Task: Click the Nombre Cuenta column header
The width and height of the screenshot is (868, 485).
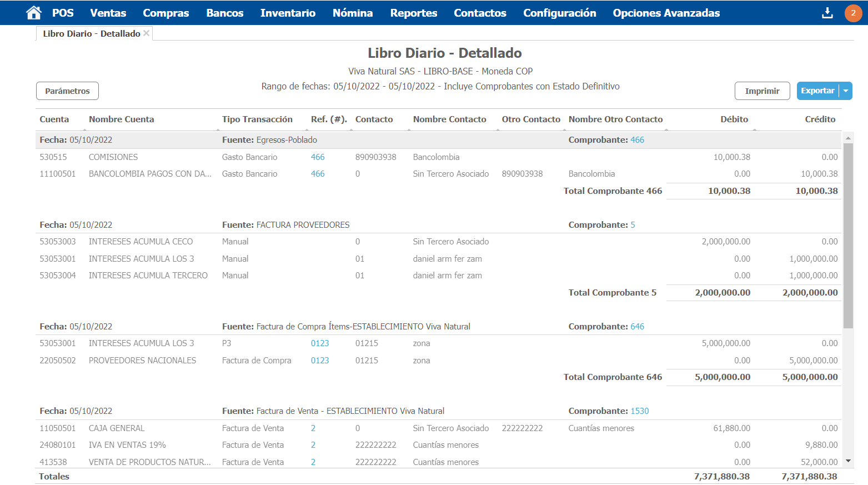Action: [121, 119]
